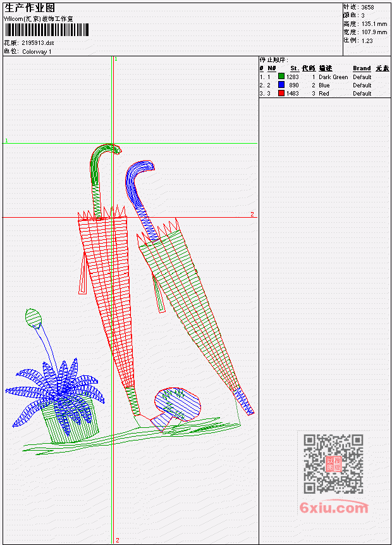Image resolution: width=392 pixels, height=545 pixels.
Task: Click the 'Dark Green' description text
Action: click(x=333, y=77)
